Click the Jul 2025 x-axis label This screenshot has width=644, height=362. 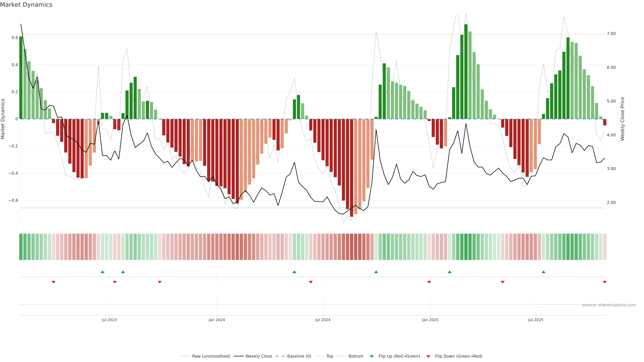click(x=536, y=320)
